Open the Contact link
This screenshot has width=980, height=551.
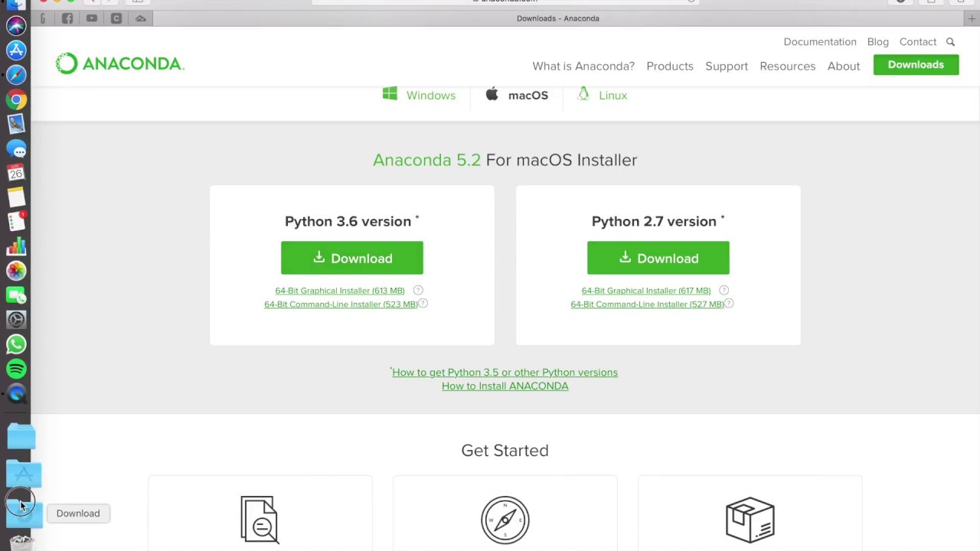click(918, 42)
